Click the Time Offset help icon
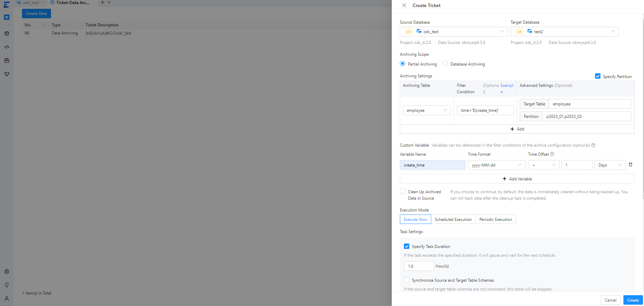Viewport: 644px width, 306px height. pos(552,154)
